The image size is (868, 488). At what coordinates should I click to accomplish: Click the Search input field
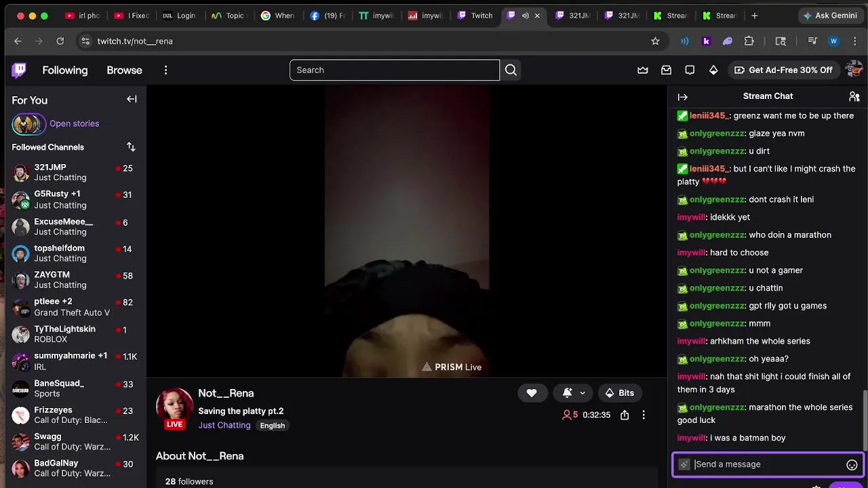coord(395,70)
